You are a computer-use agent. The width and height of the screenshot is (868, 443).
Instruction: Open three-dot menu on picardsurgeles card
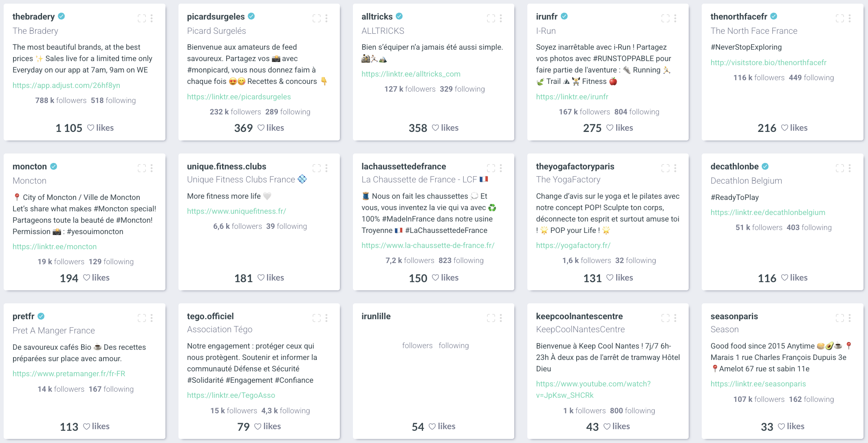[326, 18]
